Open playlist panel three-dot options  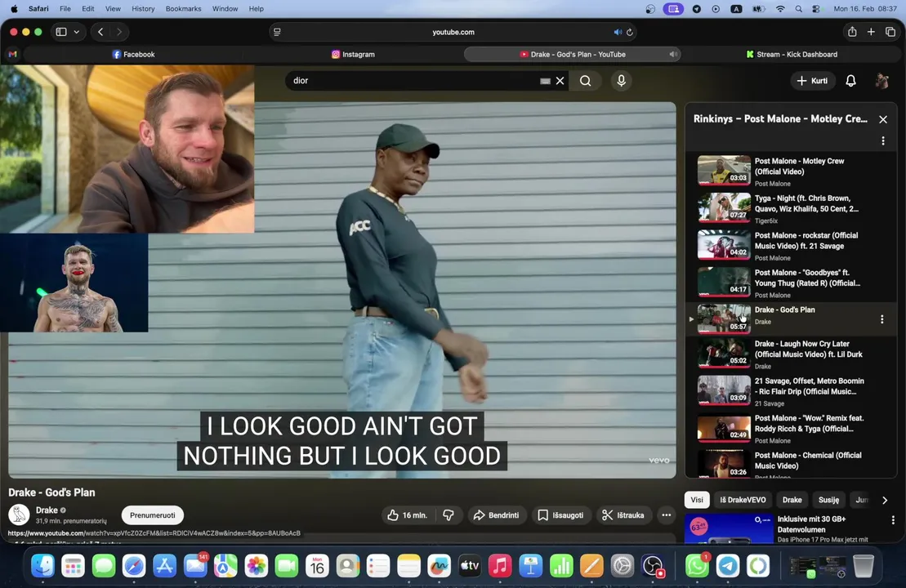[883, 141]
